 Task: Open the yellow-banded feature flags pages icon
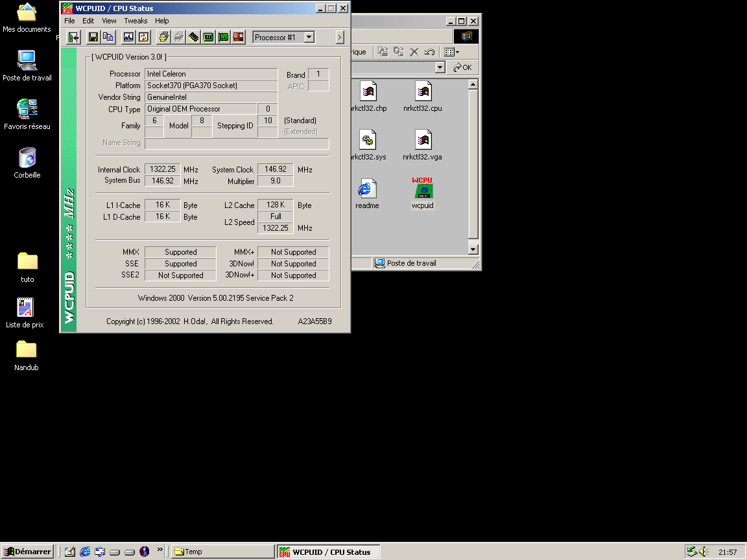click(x=163, y=37)
